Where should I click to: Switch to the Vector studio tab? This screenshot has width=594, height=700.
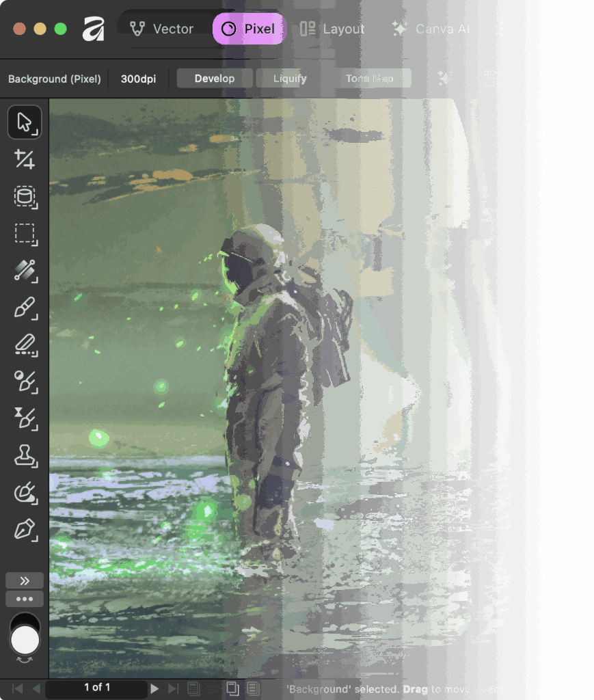[x=162, y=29]
